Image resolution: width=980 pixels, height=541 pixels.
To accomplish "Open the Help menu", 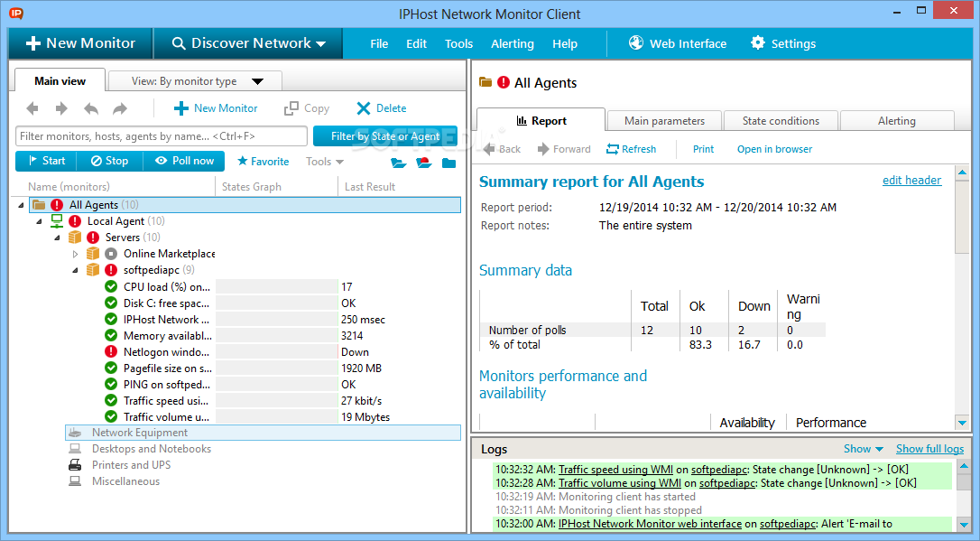I will click(x=564, y=43).
